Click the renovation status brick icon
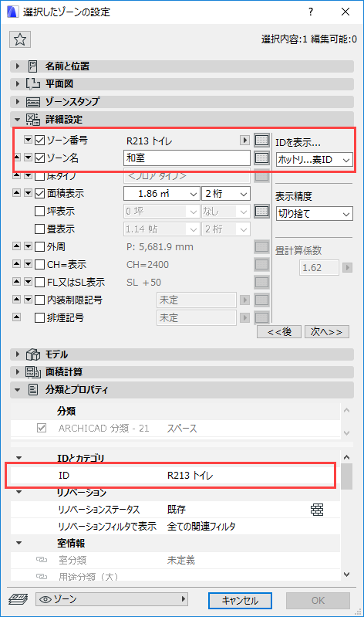The width and height of the screenshot is (364, 617). pos(317,510)
